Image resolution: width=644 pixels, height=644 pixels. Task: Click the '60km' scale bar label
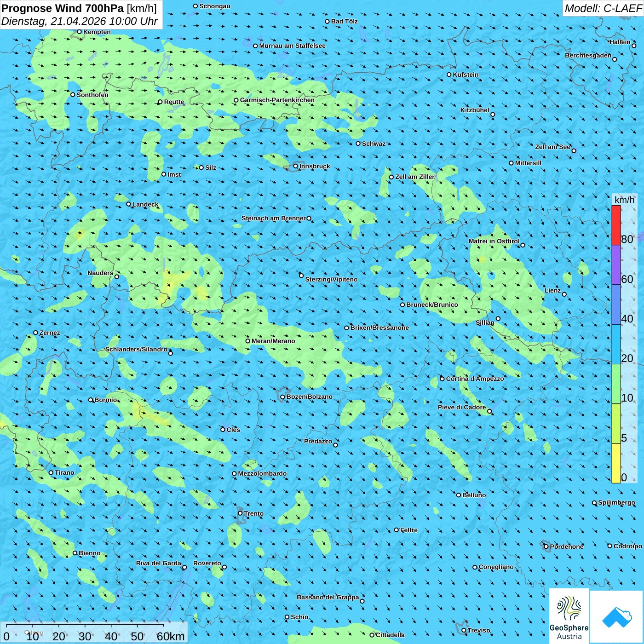[x=171, y=637]
